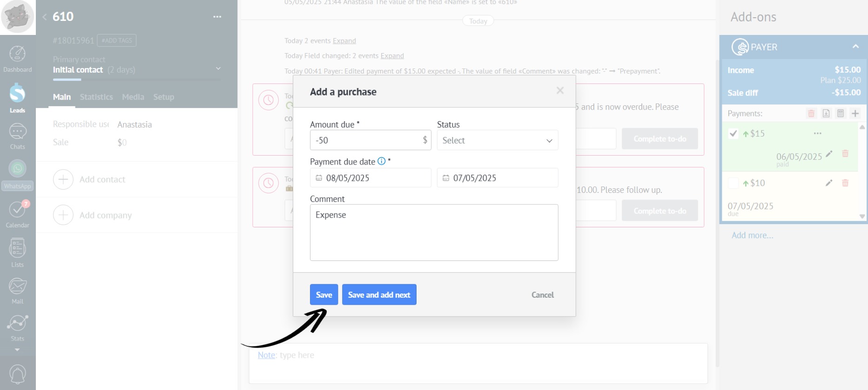The width and height of the screenshot is (868, 390).
Task: Switch to the Media tab
Action: [133, 97]
